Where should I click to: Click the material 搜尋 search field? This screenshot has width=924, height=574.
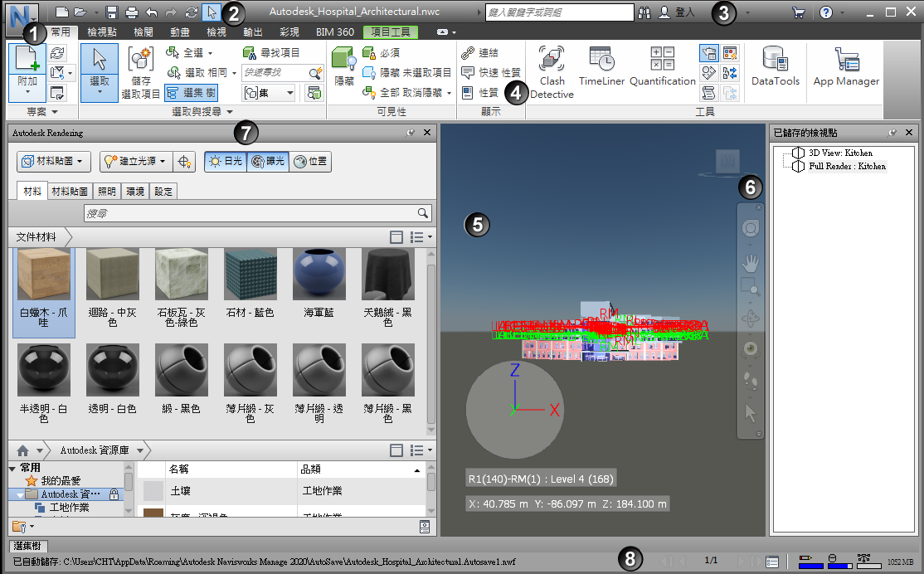click(257, 212)
